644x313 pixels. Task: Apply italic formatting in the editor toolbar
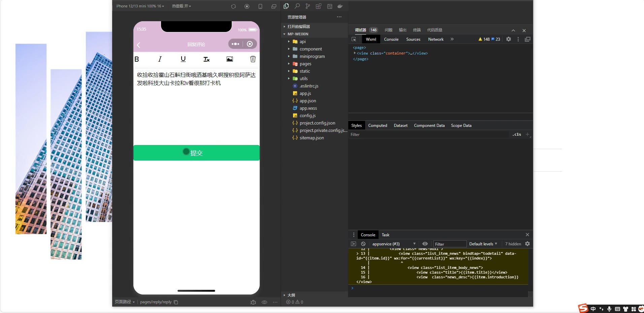click(x=160, y=59)
